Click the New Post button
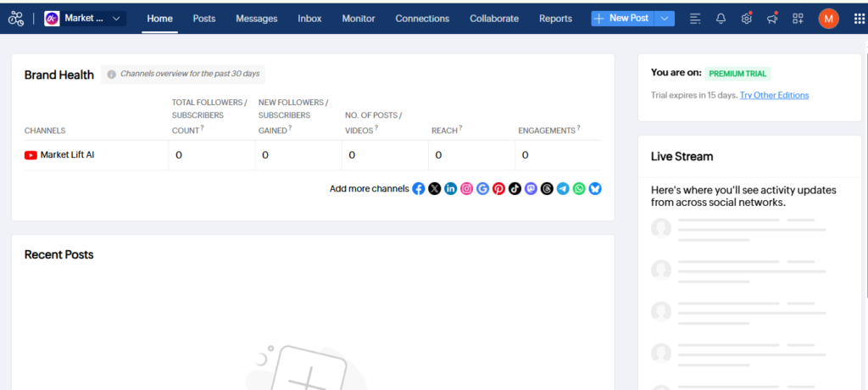 [x=623, y=19]
